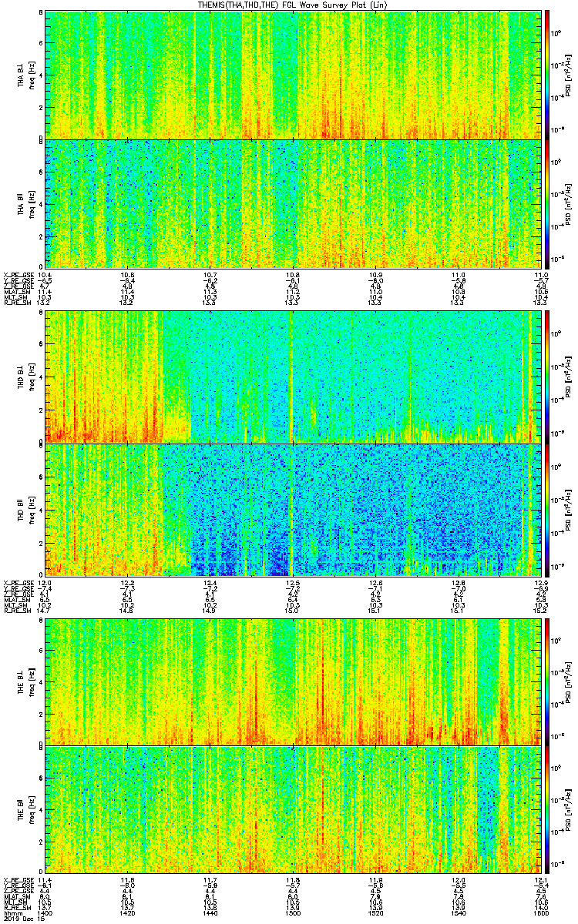
Task: Click the THA B-perpendicular PSD color bar
Action: [548, 74]
